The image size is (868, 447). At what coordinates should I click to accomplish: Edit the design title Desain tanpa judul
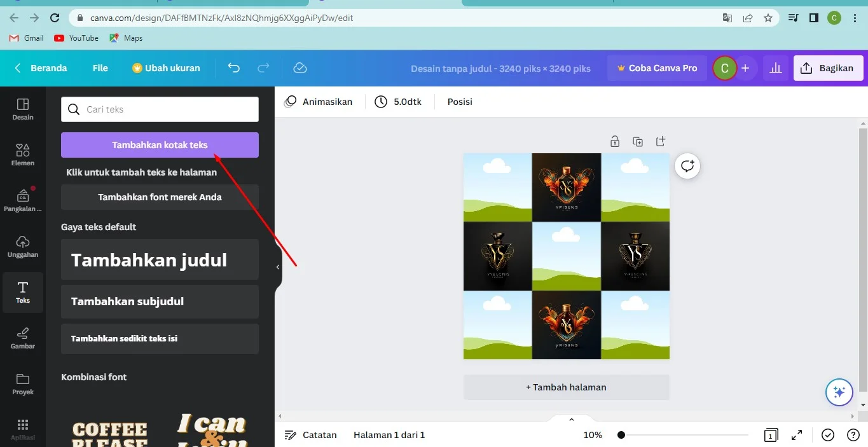pyautogui.click(x=500, y=68)
